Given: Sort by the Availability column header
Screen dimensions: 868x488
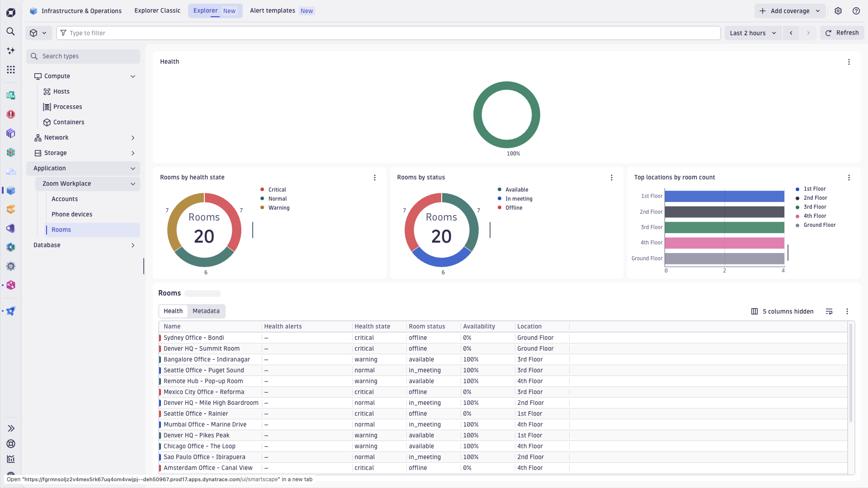Looking at the screenshot, I should pos(479,327).
